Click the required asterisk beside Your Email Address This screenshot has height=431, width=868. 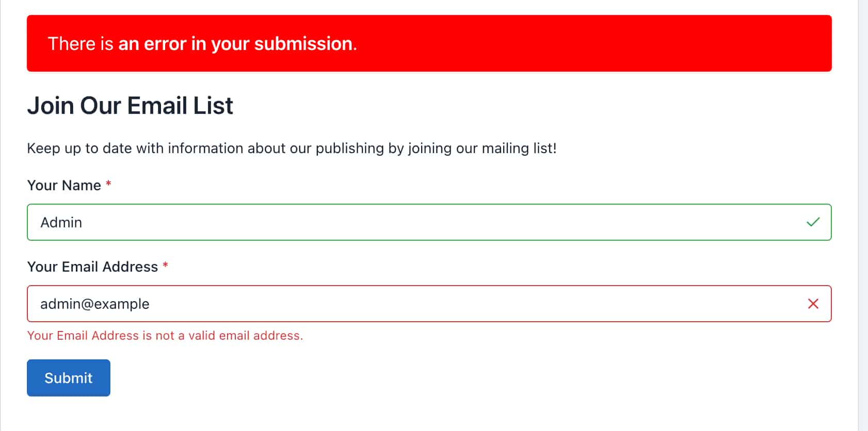(x=165, y=266)
